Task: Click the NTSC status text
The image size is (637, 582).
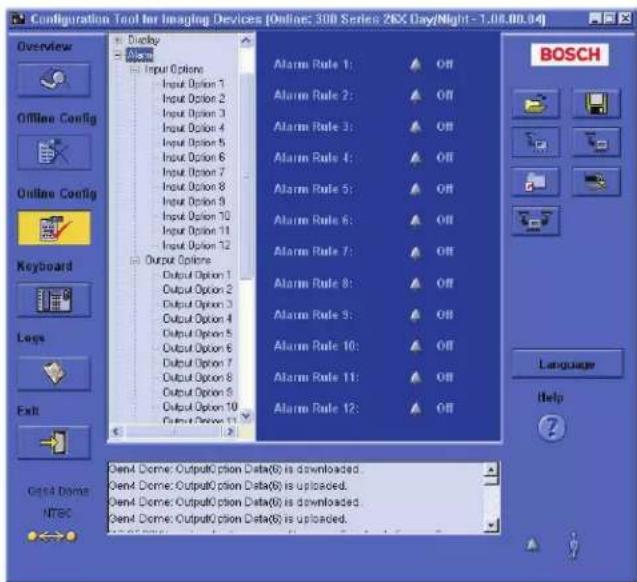Action: tap(57, 513)
